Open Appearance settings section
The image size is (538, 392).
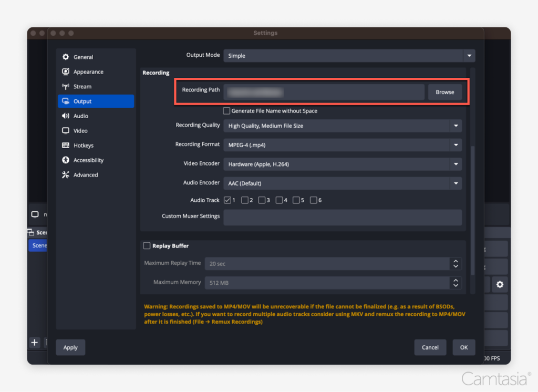tap(96, 72)
